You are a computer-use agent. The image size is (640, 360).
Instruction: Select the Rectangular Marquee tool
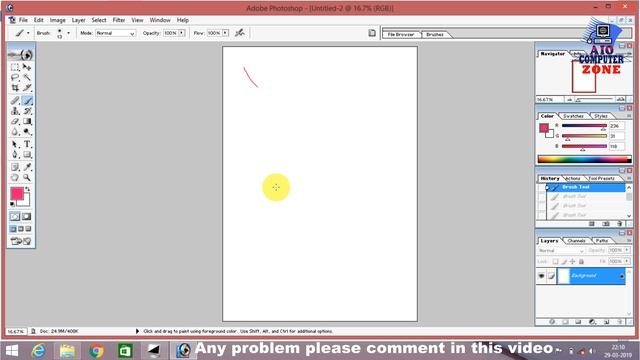pyautogui.click(x=15, y=67)
